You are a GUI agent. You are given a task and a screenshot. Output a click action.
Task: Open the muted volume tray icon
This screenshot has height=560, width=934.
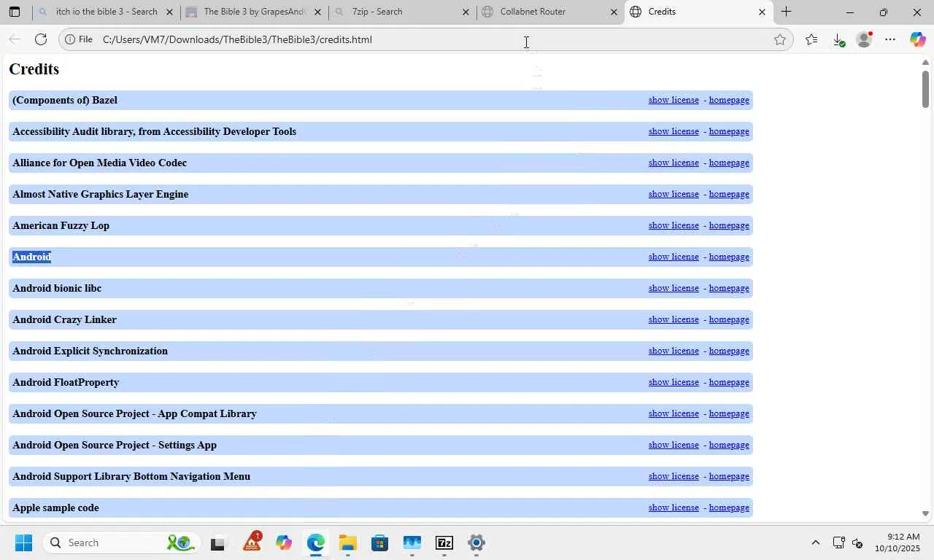pos(857,542)
